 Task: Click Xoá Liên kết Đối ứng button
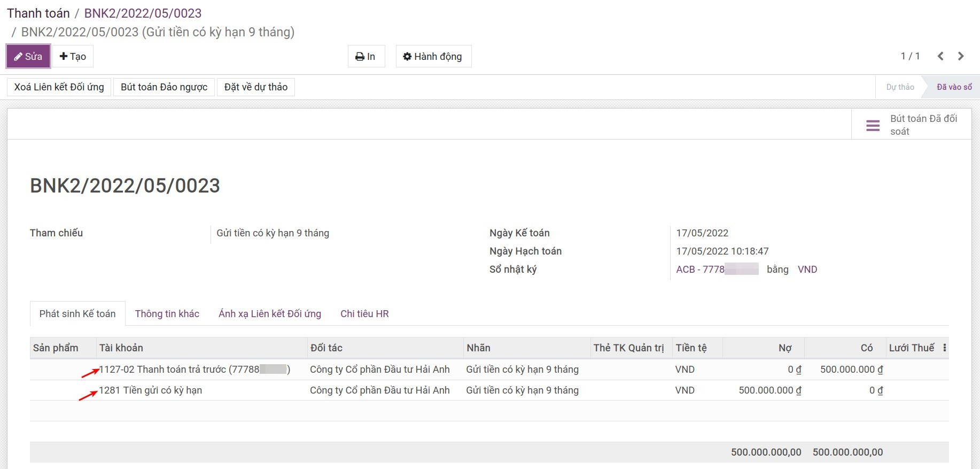coord(59,87)
